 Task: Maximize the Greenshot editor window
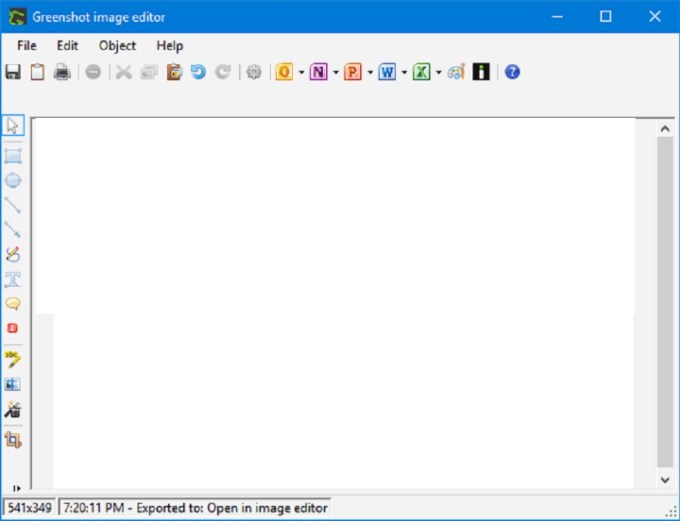[x=606, y=16]
